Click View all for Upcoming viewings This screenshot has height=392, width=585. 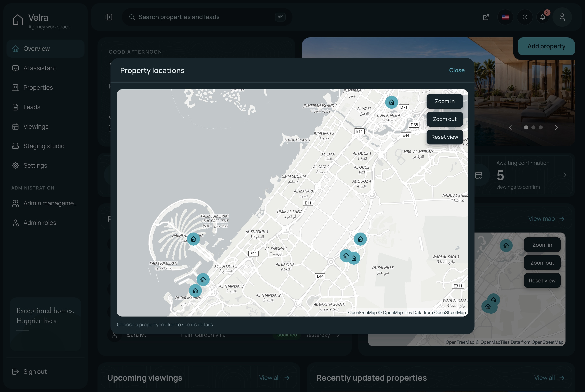click(x=274, y=378)
